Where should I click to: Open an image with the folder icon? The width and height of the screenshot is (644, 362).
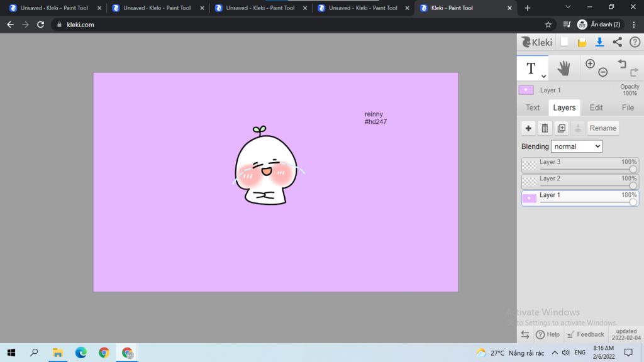582,42
